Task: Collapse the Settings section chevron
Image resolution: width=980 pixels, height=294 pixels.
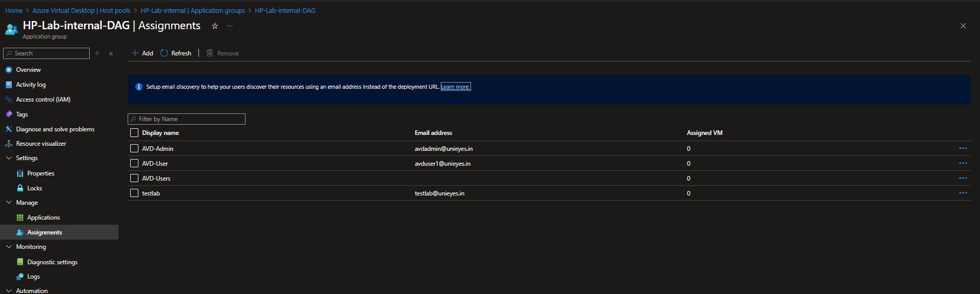Action: click(9, 158)
